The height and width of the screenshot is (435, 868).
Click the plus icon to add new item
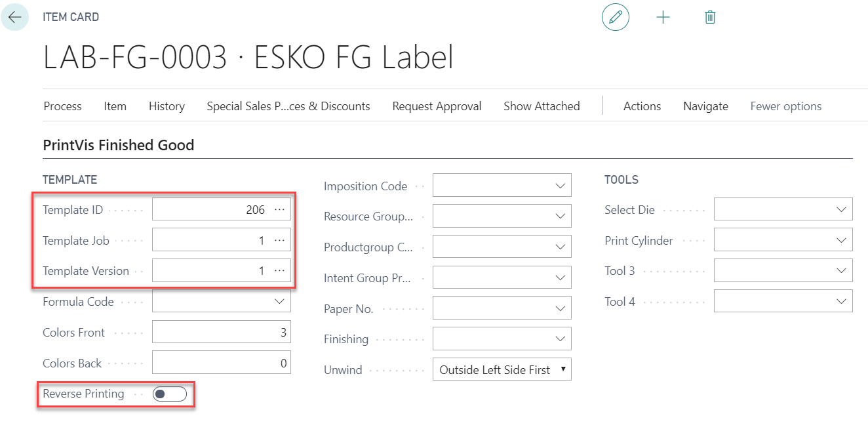tap(663, 17)
